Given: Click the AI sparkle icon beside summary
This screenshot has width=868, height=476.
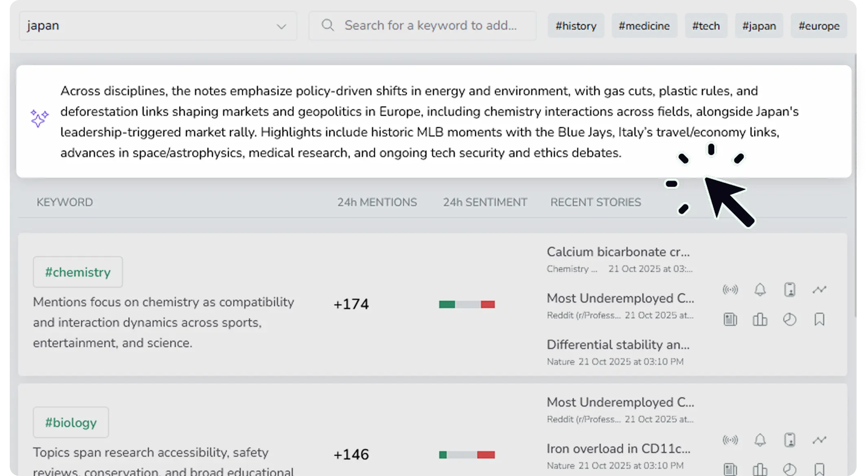Looking at the screenshot, I should coord(39,118).
